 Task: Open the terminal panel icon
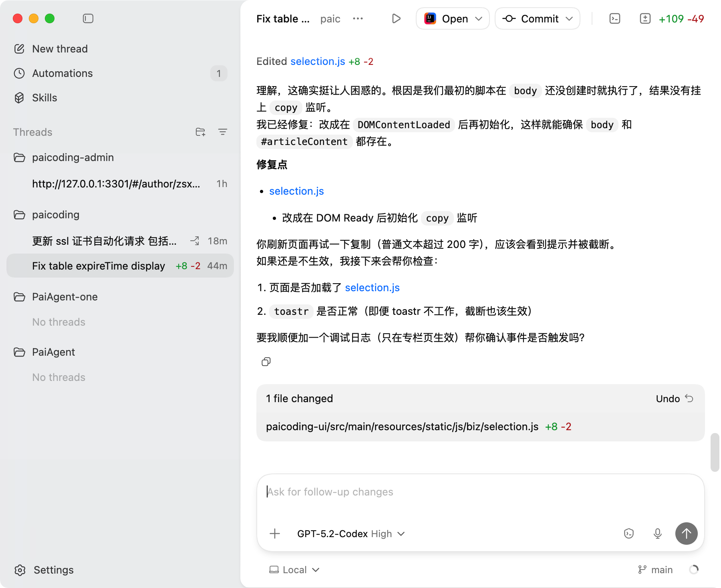click(x=614, y=18)
